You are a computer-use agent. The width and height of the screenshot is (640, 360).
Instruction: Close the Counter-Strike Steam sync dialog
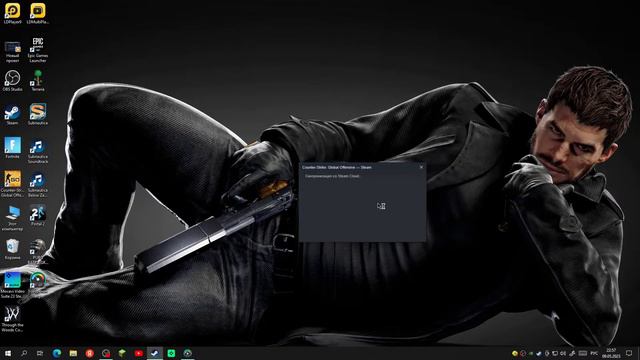point(421,167)
